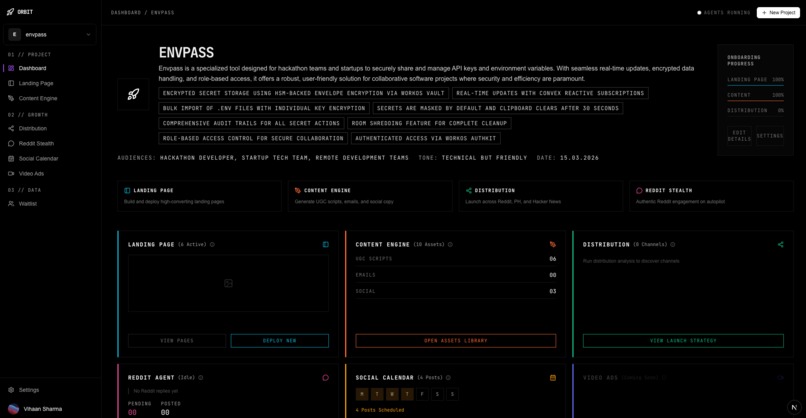Open the envpass project switcher dropdown
The image size is (806, 418).
tap(50, 34)
